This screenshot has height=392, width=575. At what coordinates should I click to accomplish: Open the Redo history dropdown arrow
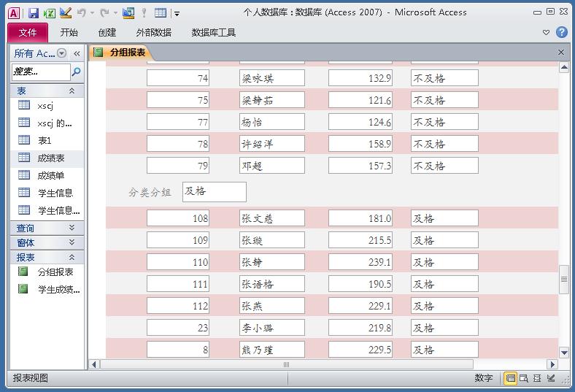point(115,14)
